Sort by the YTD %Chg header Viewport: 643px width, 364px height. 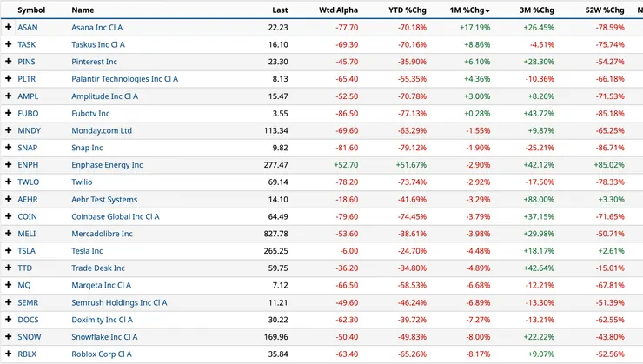click(407, 10)
